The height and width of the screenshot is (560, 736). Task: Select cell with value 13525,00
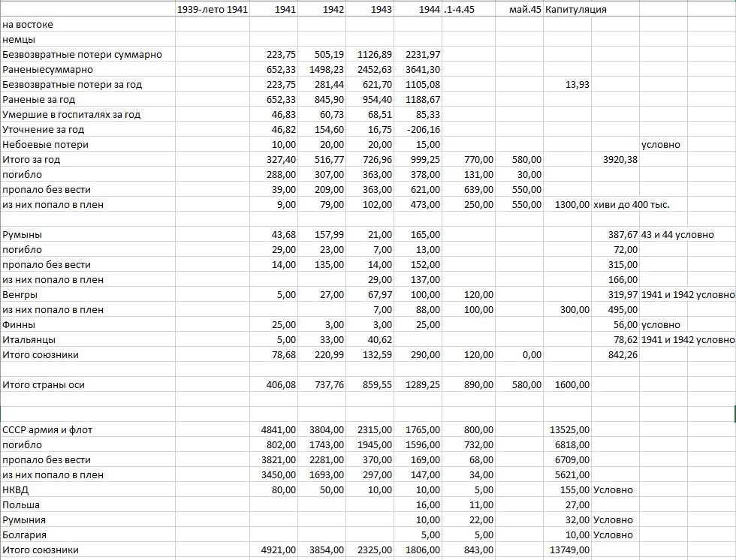567,429
